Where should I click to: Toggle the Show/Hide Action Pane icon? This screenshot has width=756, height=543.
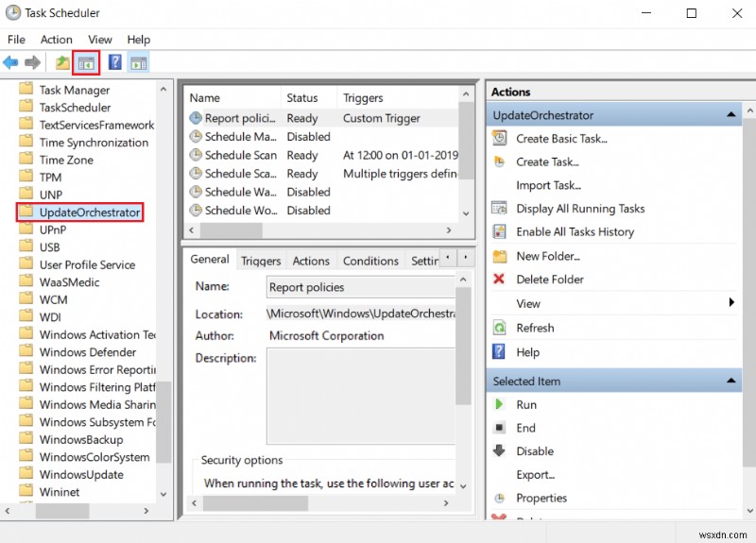coord(139,63)
